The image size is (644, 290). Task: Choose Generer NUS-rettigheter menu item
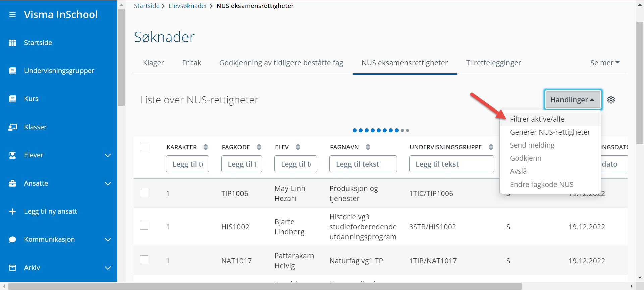pyautogui.click(x=550, y=132)
